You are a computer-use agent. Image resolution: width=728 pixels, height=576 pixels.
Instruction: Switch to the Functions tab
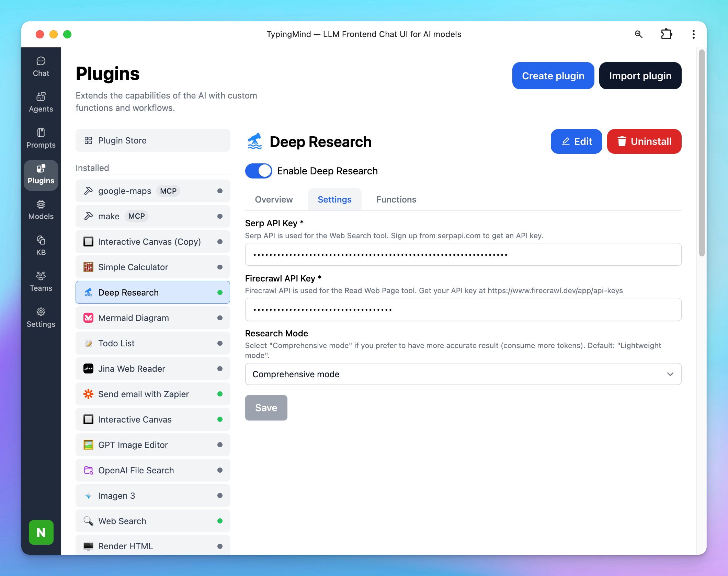pos(396,199)
